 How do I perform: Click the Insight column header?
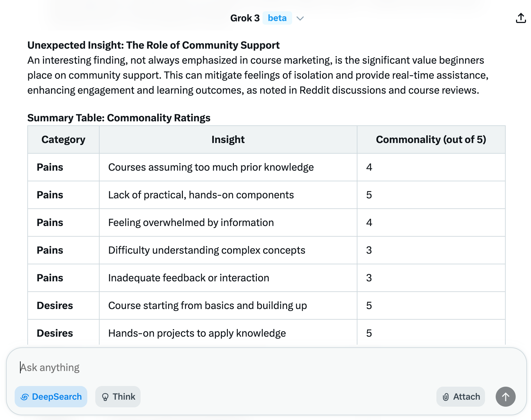pyautogui.click(x=228, y=139)
